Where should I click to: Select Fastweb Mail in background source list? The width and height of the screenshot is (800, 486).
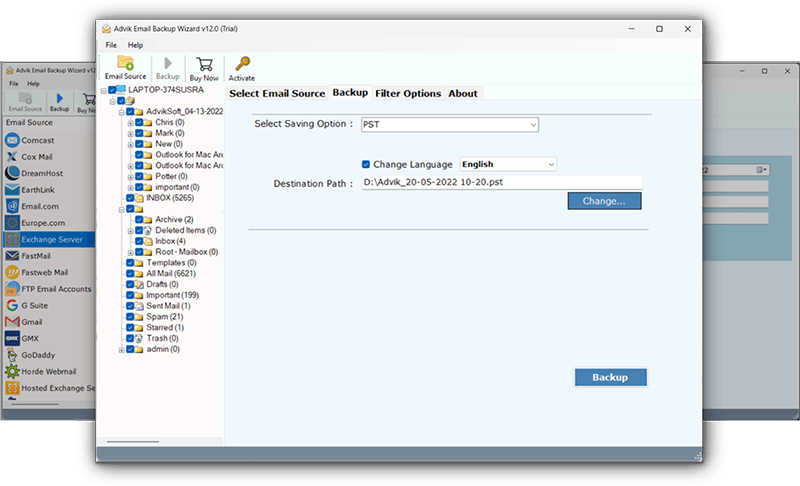(x=44, y=272)
